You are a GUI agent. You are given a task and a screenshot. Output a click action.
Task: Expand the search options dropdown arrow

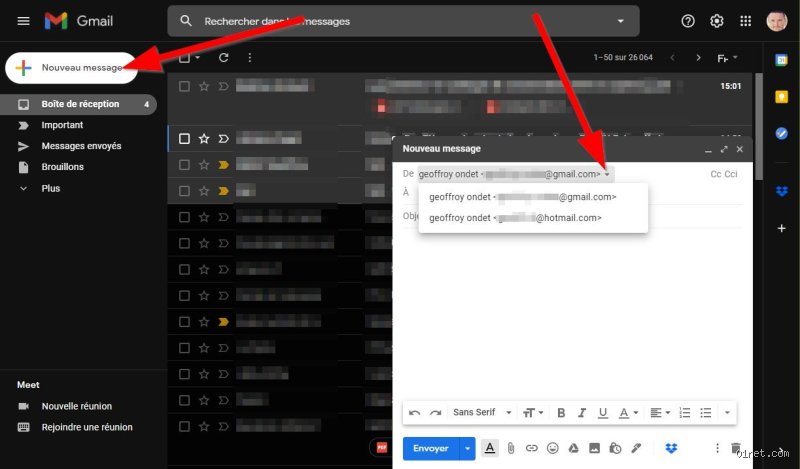coord(620,21)
